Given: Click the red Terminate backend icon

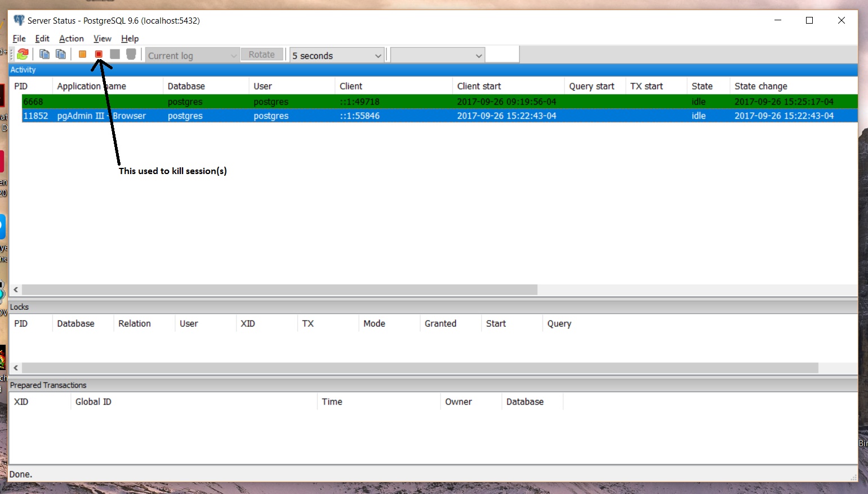Looking at the screenshot, I should [99, 55].
